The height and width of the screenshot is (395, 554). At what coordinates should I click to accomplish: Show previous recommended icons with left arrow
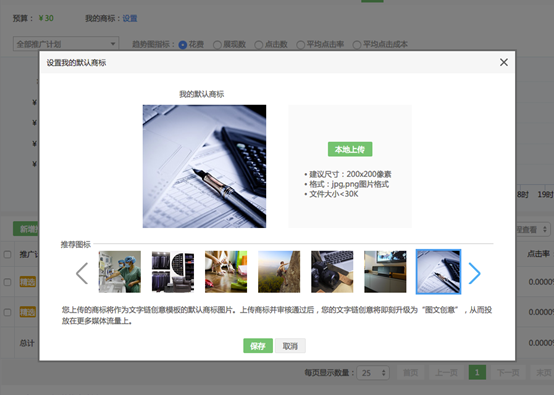pyautogui.click(x=82, y=273)
